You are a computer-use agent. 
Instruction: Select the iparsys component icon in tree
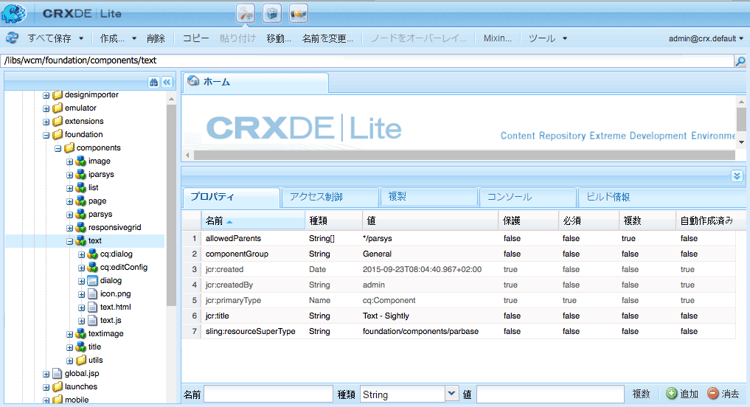80,174
